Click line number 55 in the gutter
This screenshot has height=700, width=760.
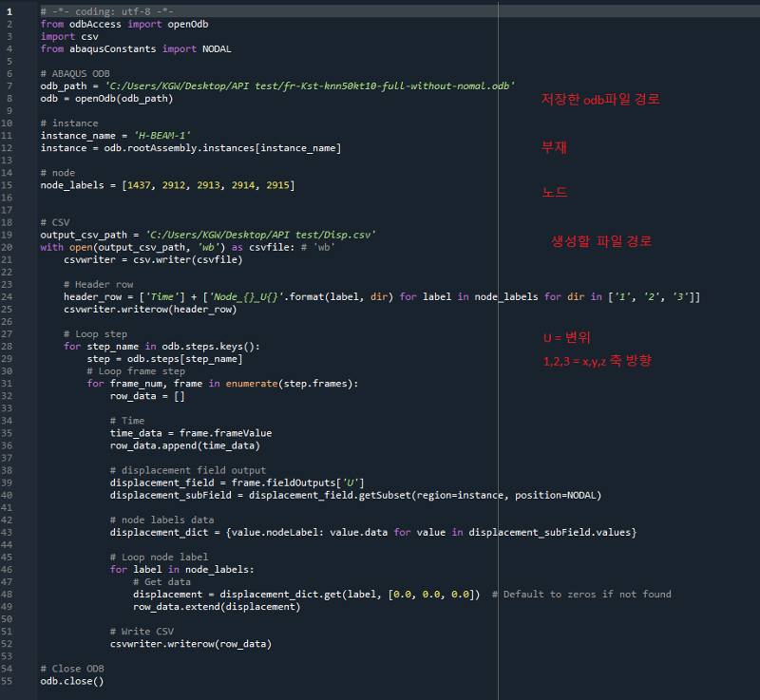tap(7, 681)
